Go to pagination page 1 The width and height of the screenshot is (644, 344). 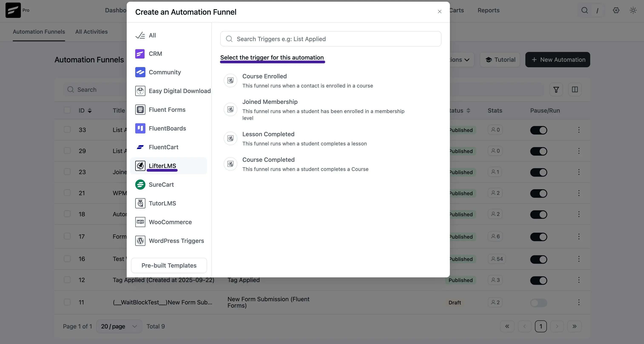[540, 326]
